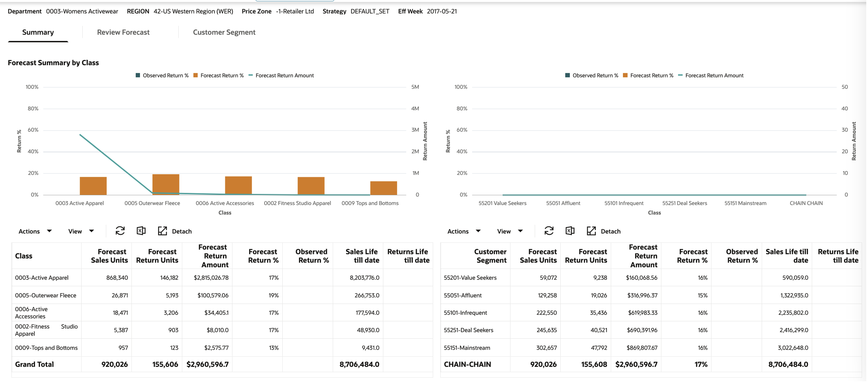
Task: Click the 0003 Active Apparel chart bar
Action: 93,186
